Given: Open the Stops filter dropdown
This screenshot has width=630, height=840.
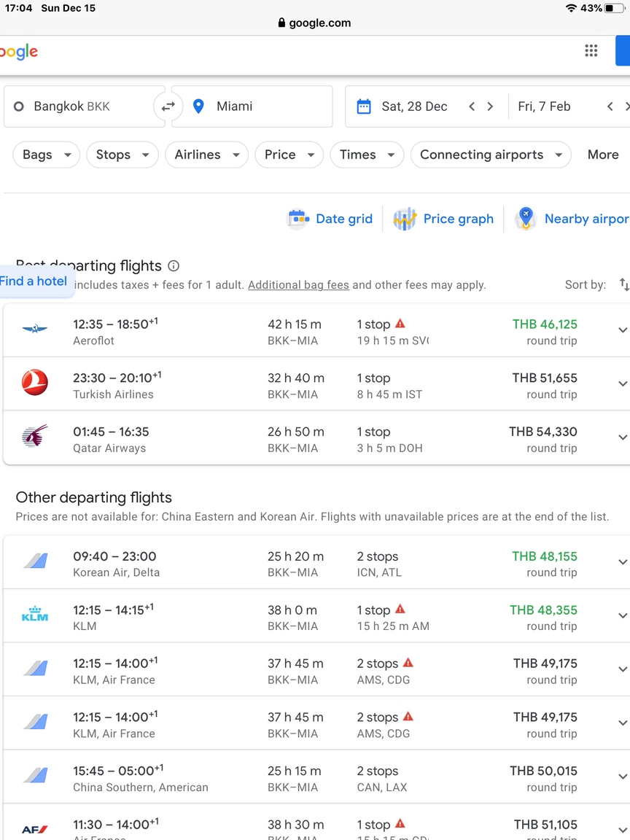Looking at the screenshot, I should pos(122,155).
